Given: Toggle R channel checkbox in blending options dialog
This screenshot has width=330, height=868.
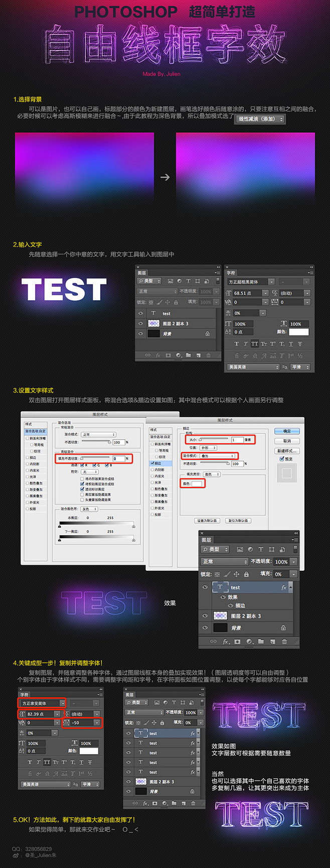Looking at the screenshot, I should click(x=82, y=465).
